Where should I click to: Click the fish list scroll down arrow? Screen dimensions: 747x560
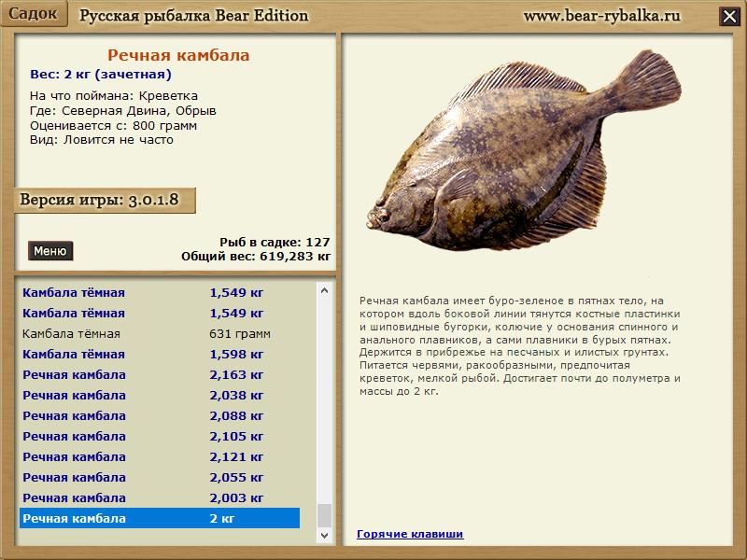click(324, 536)
